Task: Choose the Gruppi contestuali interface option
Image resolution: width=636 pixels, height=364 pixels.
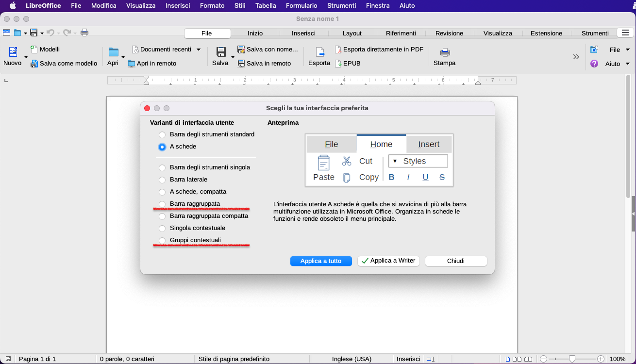Action: (162, 240)
